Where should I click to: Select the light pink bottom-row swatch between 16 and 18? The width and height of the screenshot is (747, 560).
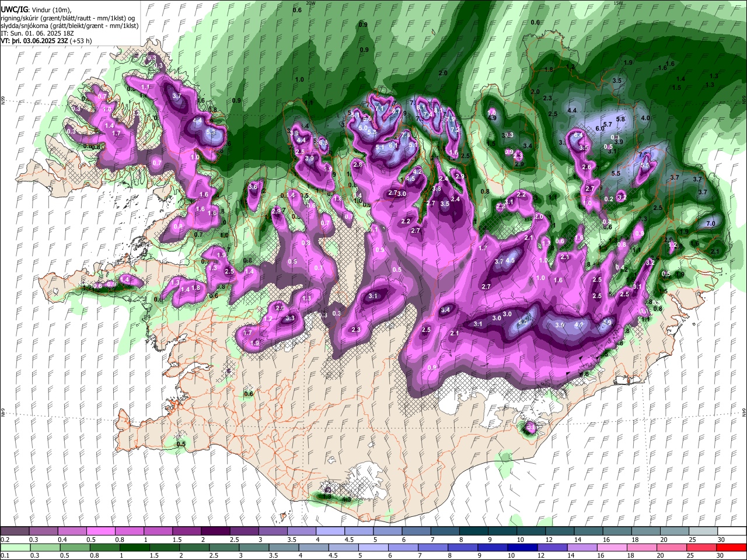[611, 547]
